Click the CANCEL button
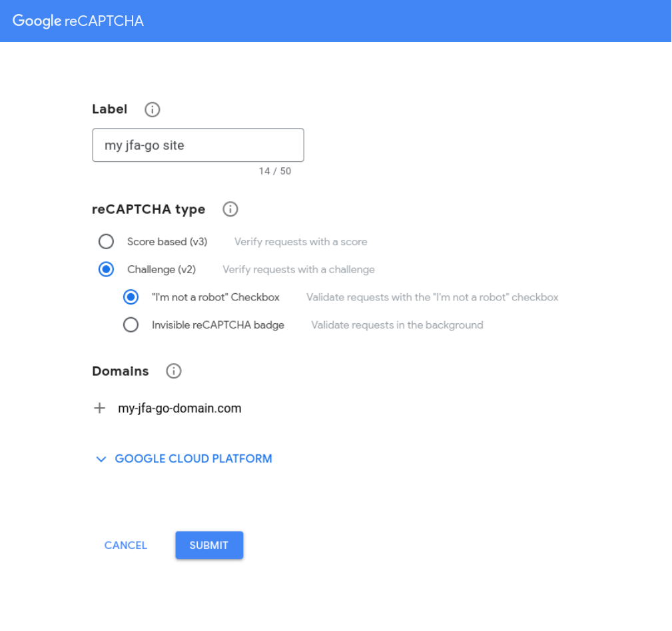The image size is (672, 631). [x=126, y=545]
